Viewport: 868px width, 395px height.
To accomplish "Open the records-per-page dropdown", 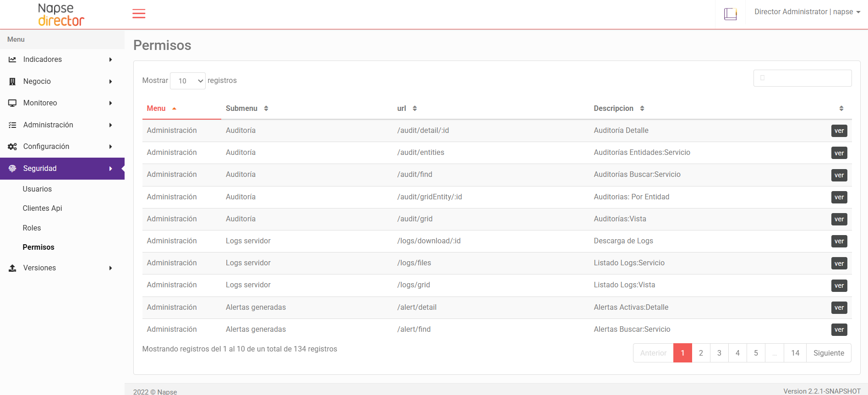I will pos(188,81).
